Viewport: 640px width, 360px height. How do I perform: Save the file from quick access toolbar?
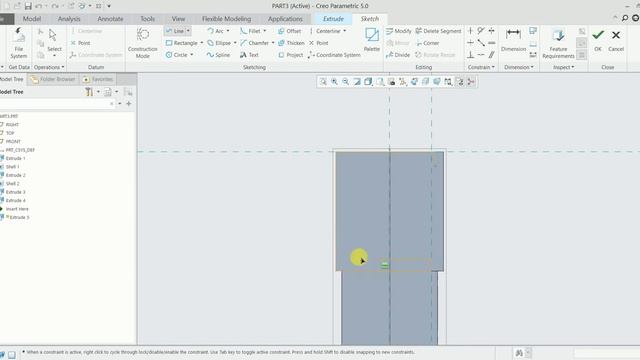click(28, 6)
